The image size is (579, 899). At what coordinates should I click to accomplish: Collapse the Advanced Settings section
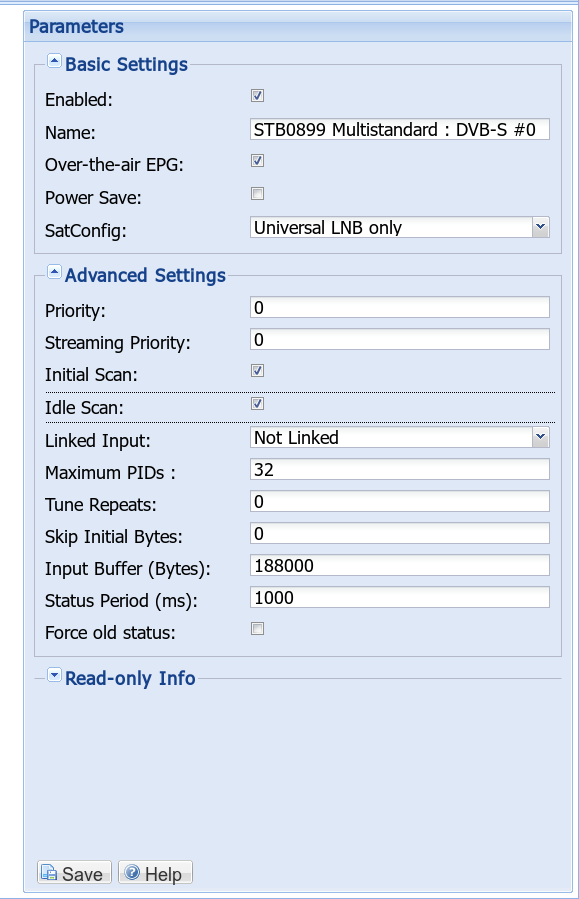click(x=54, y=271)
